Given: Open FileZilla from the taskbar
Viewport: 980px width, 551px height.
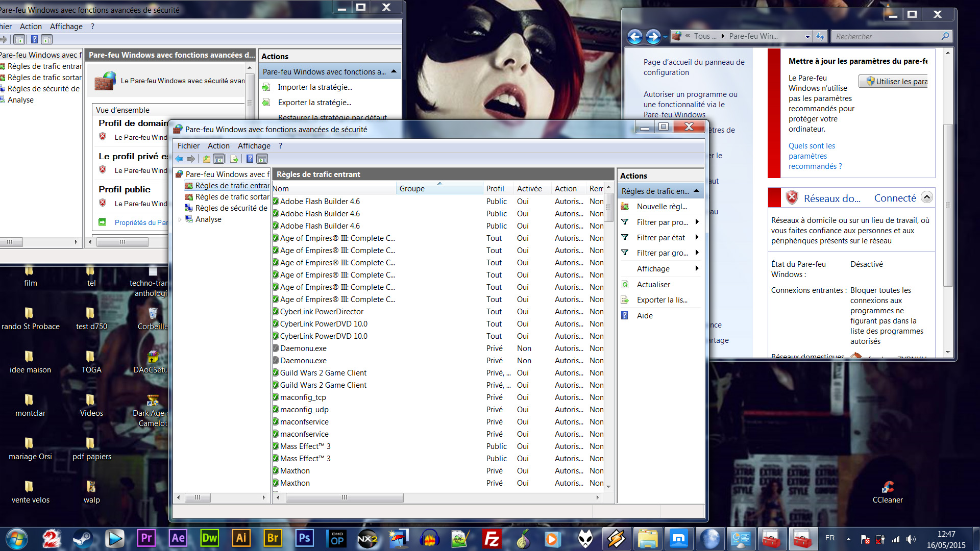Looking at the screenshot, I should pos(492,538).
